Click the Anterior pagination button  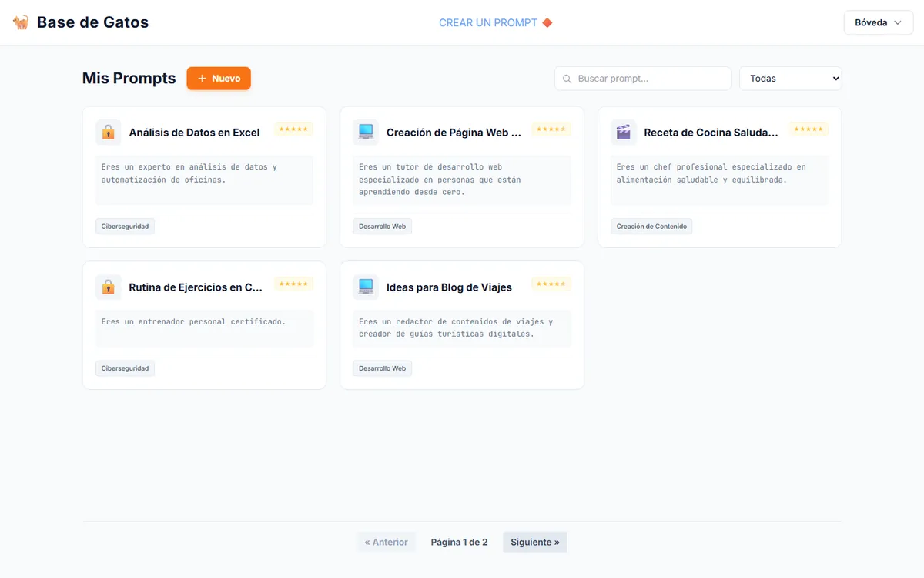coord(387,542)
